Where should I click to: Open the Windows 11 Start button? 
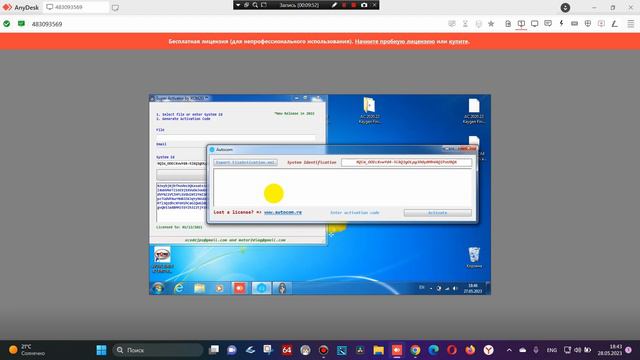click(101, 350)
